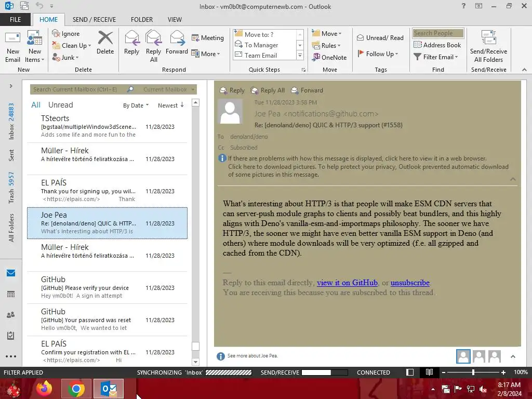Open People view in navigation bar
Screen dimensions: 532x399
point(11,315)
